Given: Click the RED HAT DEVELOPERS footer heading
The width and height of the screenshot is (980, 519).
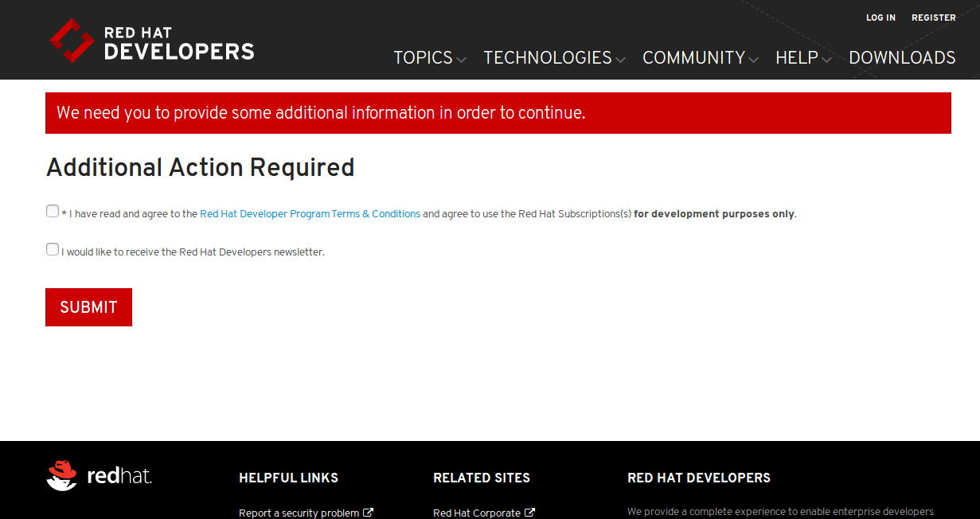Looking at the screenshot, I should [x=699, y=478].
